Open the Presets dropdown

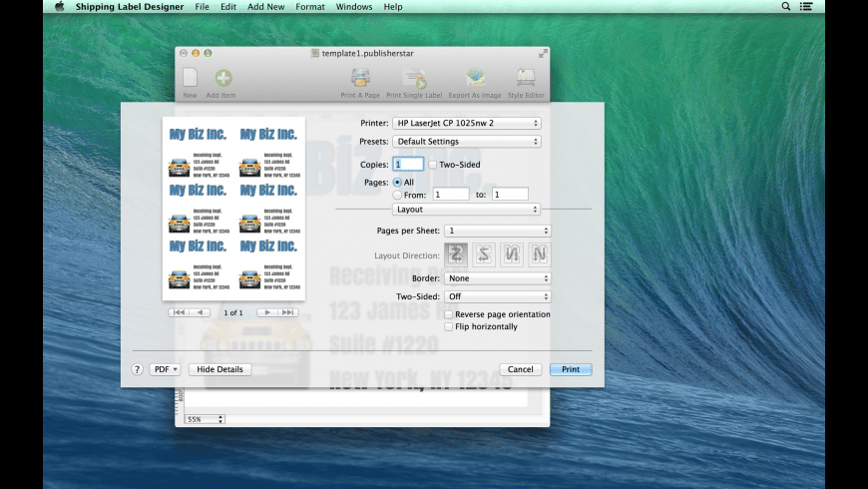[467, 142]
